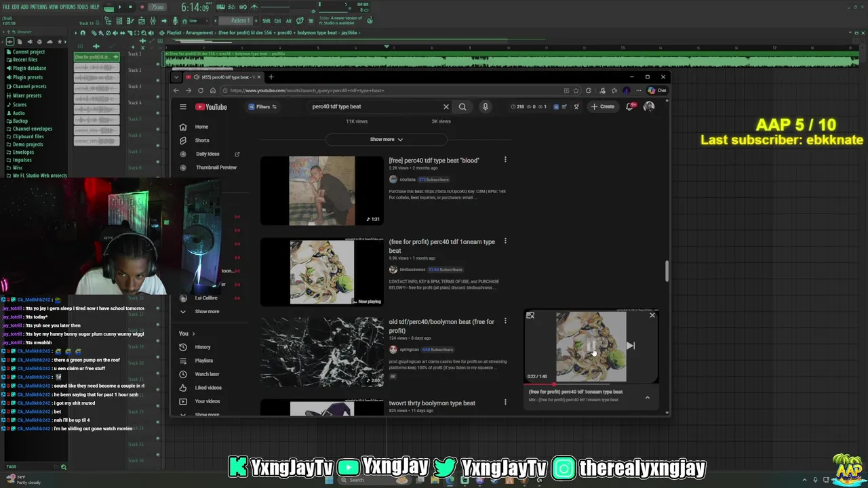868x488 pixels.
Task: Click the voice search microphone on YouTube
Action: [x=485, y=106]
